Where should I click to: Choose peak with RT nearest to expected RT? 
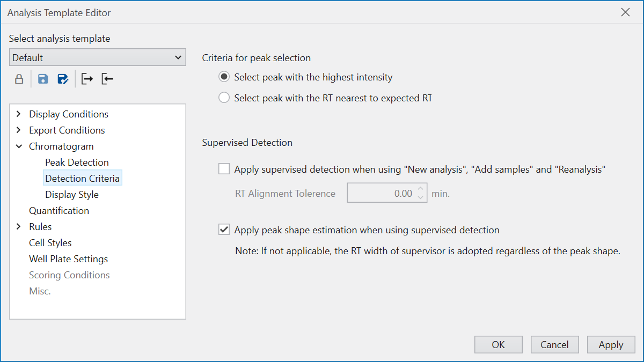(224, 98)
